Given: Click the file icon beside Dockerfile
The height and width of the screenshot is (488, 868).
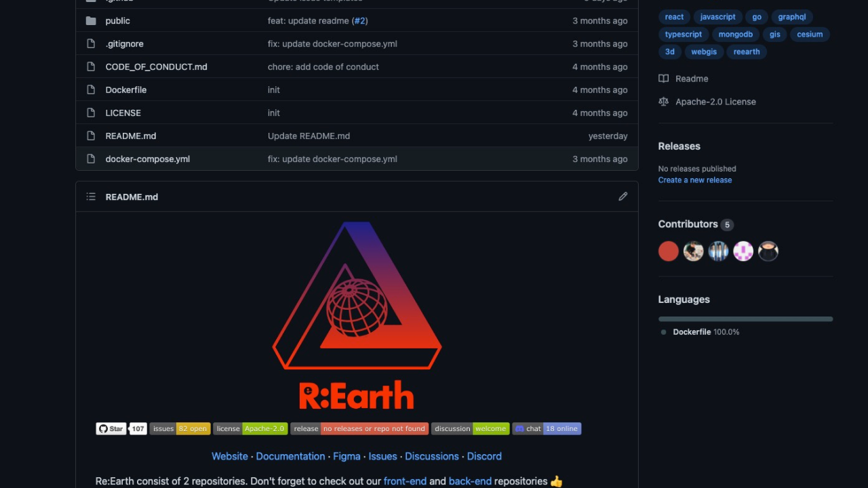Looking at the screenshot, I should point(91,90).
